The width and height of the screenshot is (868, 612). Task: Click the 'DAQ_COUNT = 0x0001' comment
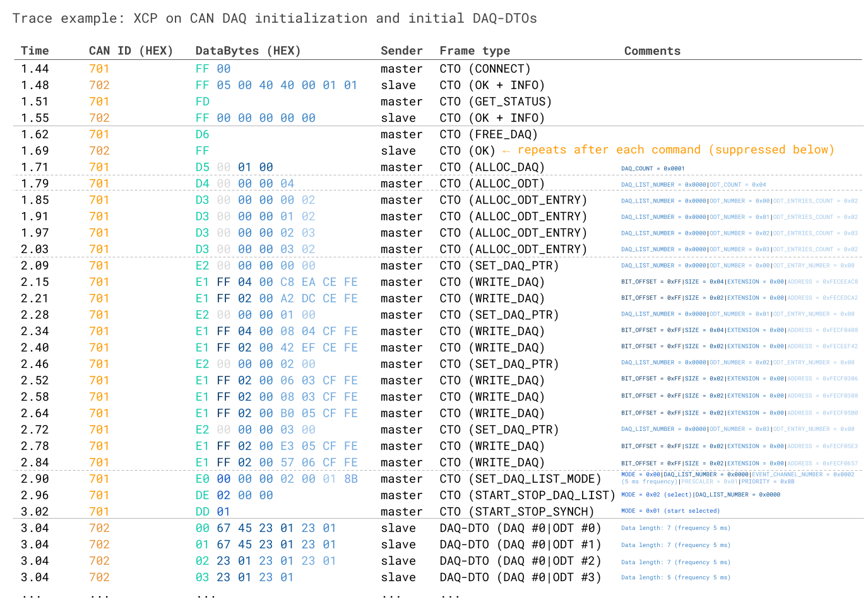point(653,168)
